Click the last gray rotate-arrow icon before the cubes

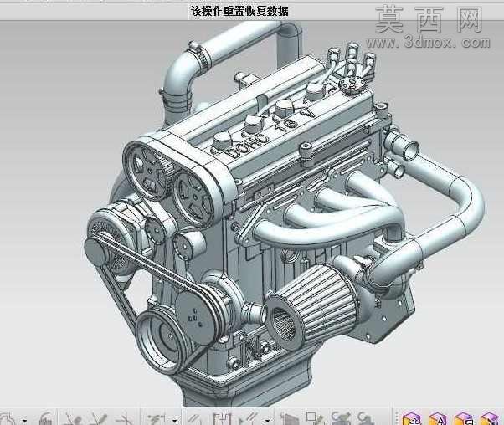coord(366,418)
